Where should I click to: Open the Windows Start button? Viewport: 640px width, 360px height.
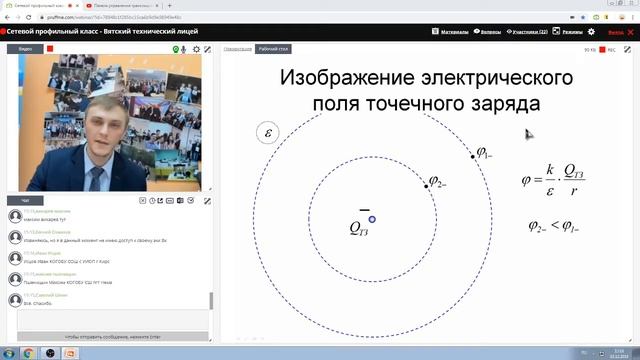[9, 353]
